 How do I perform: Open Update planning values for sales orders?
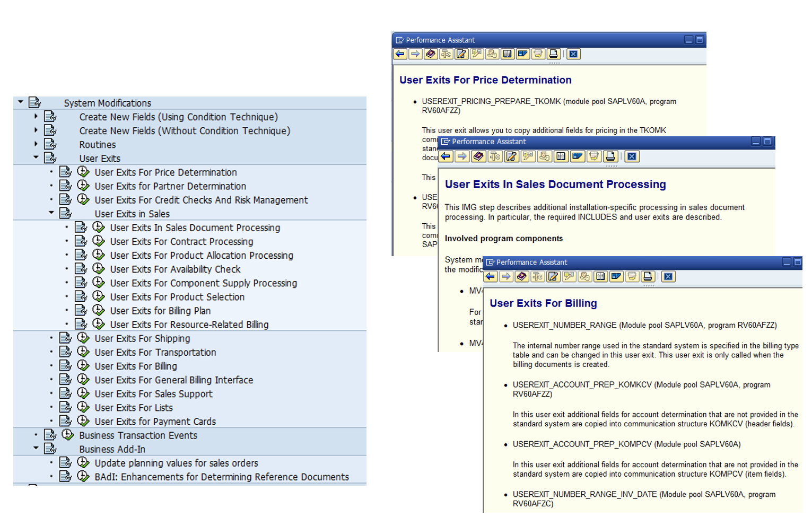point(176,463)
